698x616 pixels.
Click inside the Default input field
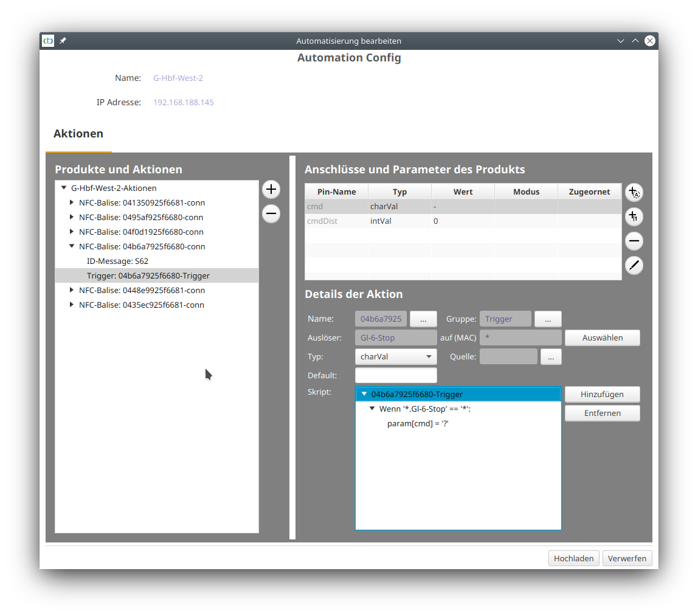coord(395,375)
